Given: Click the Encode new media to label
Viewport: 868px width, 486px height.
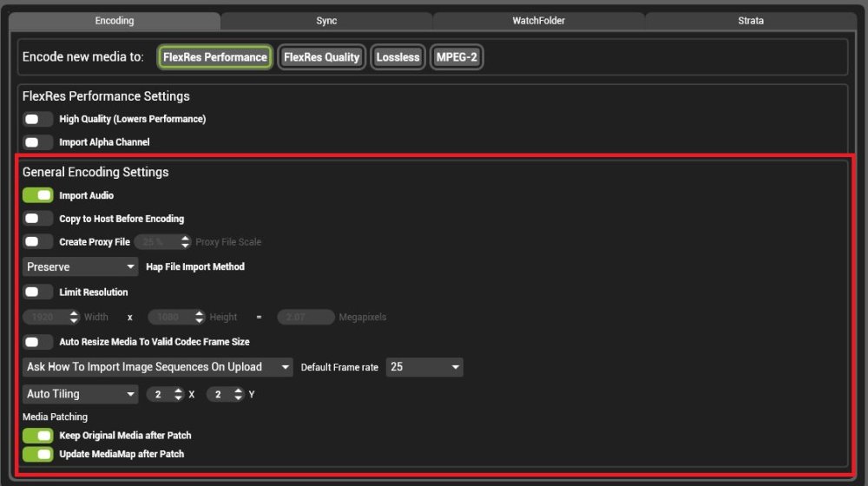Looking at the screenshot, I should pos(83,57).
